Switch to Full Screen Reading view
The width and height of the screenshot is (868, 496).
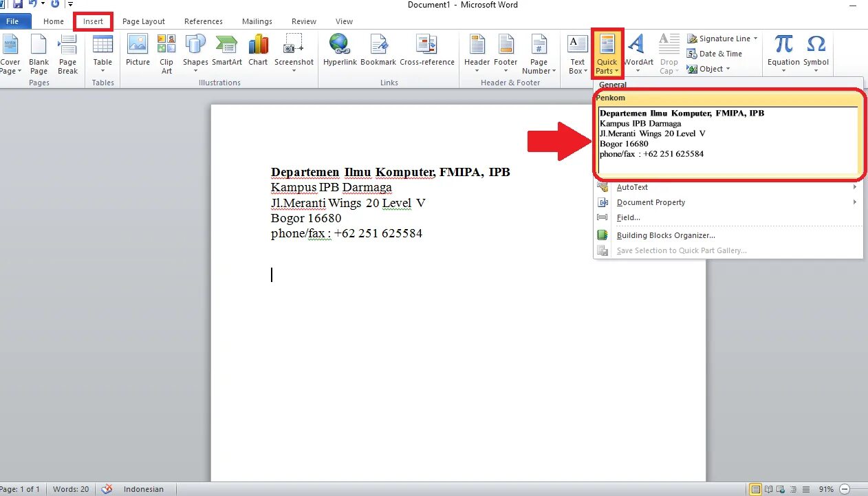[769, 489]
